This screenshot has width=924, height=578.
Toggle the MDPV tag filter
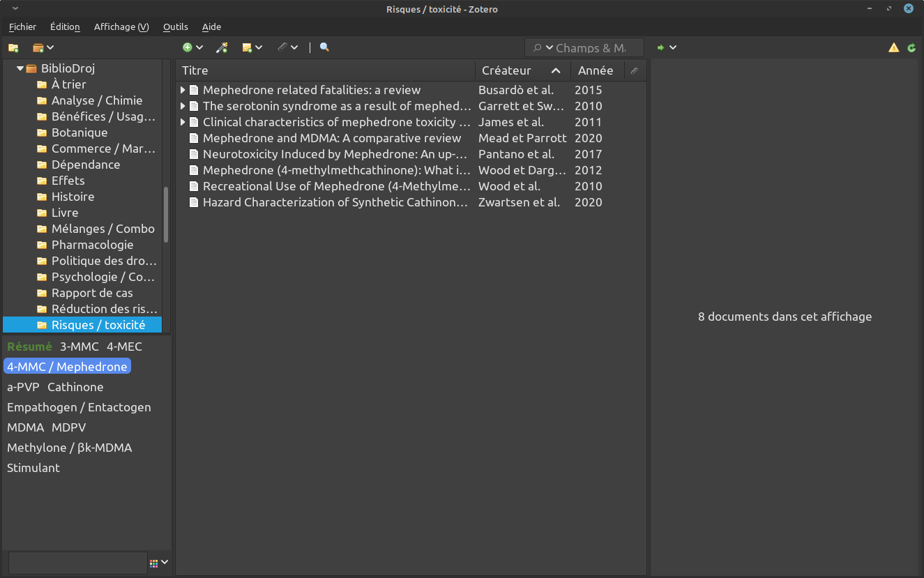(69, 427)
